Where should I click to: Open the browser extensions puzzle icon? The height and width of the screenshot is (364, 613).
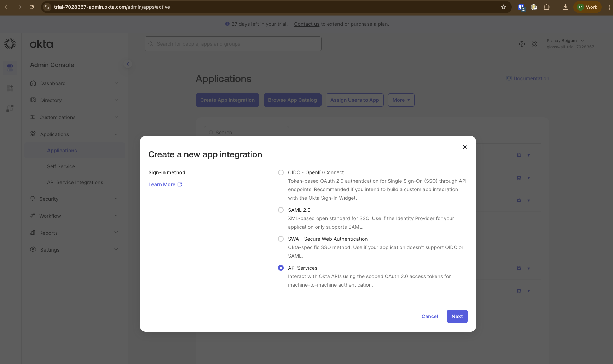[547, 7]
